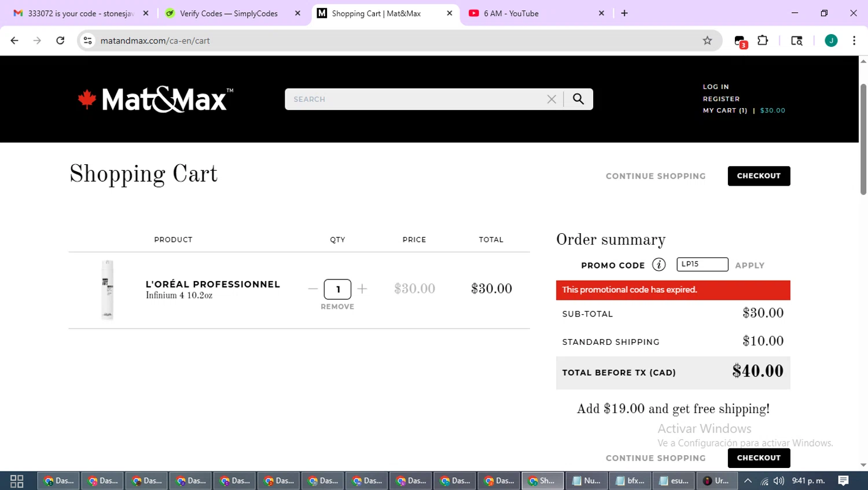
Task: Click the site SEARCH field
Action: [417, 99]
